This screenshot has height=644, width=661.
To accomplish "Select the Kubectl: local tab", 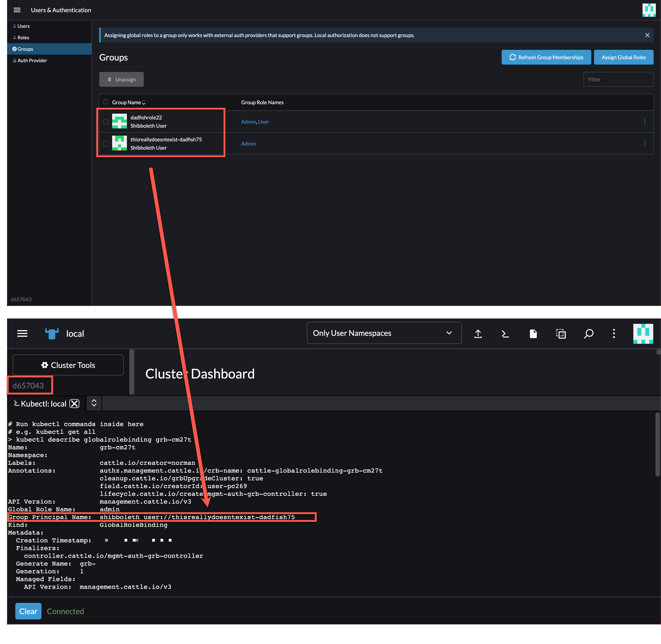I will coord(44,403).
